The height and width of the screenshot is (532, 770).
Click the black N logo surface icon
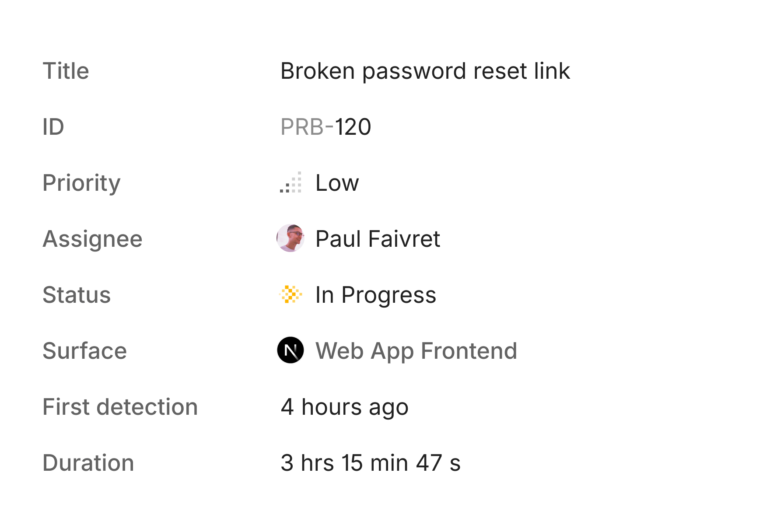290,350
